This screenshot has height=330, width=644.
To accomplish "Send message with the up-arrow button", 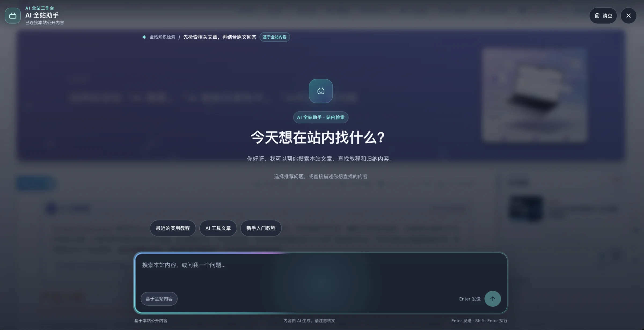I will [x=493, y=299].
